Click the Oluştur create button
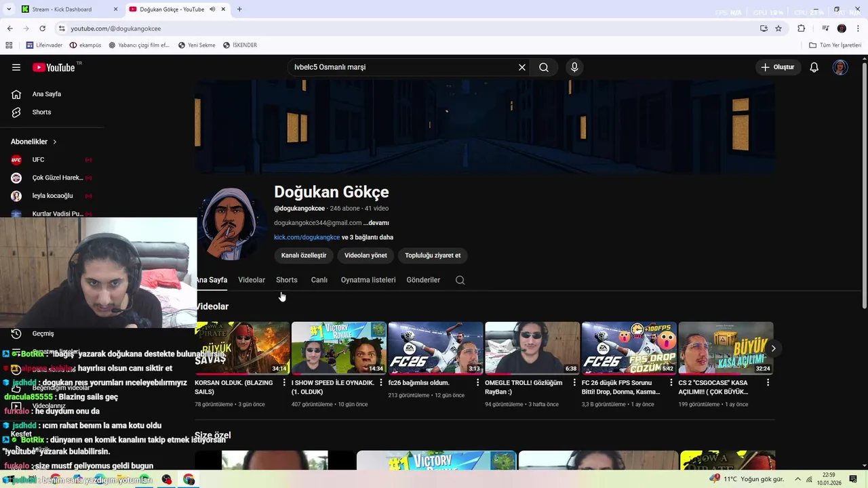Image resolution: width=868 pixels, height=488 pixels. (x=777, y=67)
